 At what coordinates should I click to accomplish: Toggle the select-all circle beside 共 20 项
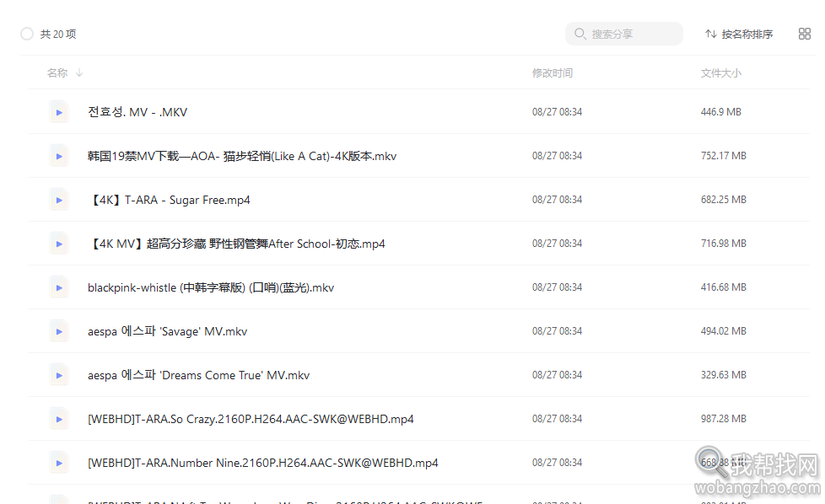click(27, 35)
